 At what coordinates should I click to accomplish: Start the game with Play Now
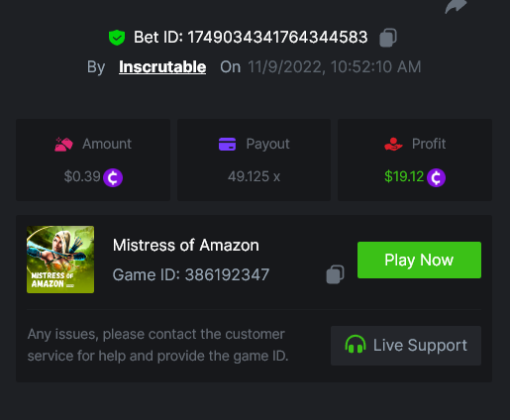(419, 260)
